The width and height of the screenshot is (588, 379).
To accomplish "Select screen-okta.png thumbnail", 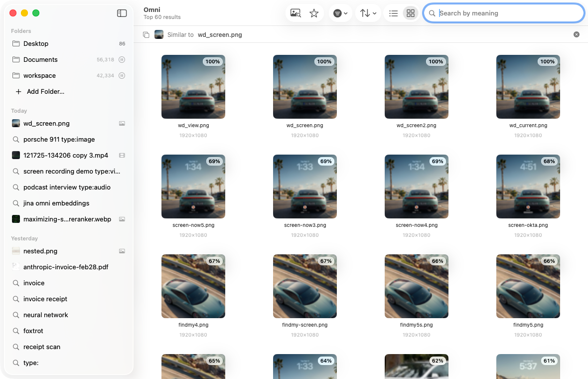I will click(528, 187).
